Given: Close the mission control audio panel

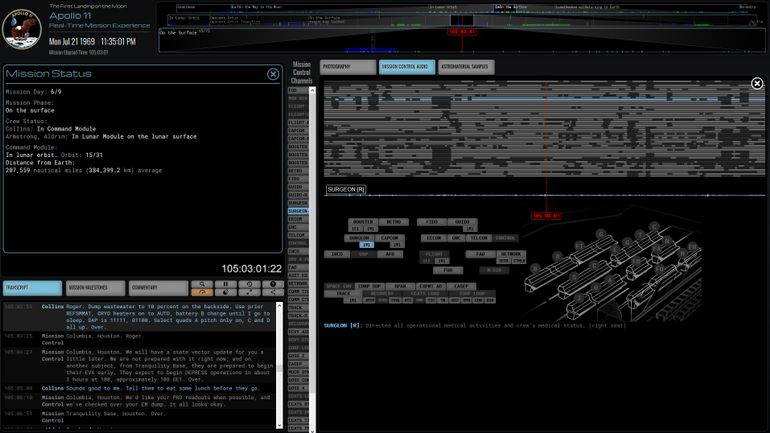Looking at the screenshot, I should 757,84.
